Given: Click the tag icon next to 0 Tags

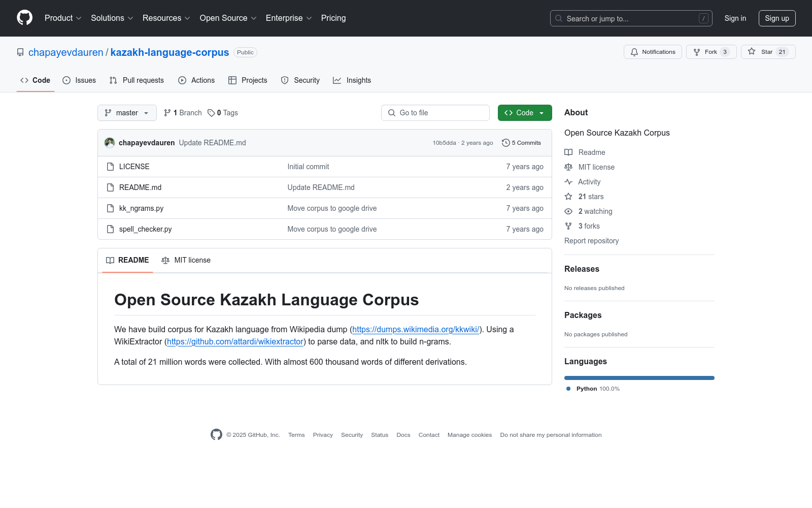Looking at the screenshot, I should [x=211, y=113].
